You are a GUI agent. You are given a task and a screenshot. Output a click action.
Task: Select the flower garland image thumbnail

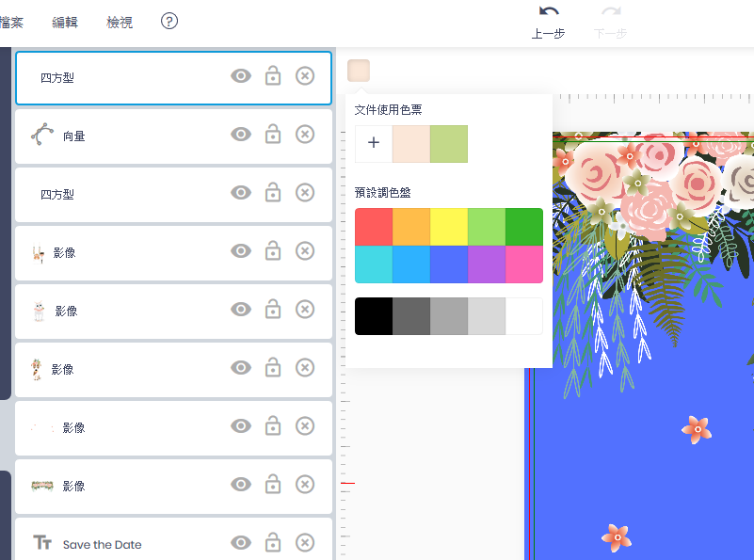tap(42, 486)
